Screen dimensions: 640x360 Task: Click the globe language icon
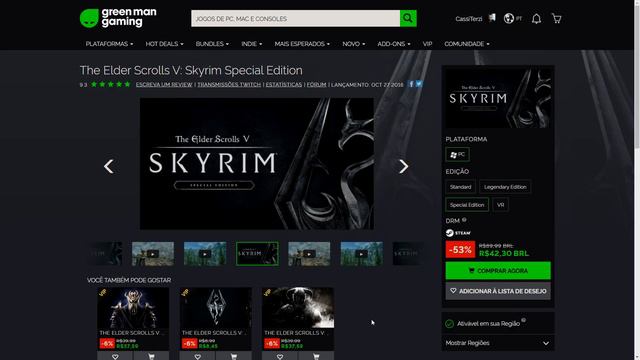[x=509, y=18]
